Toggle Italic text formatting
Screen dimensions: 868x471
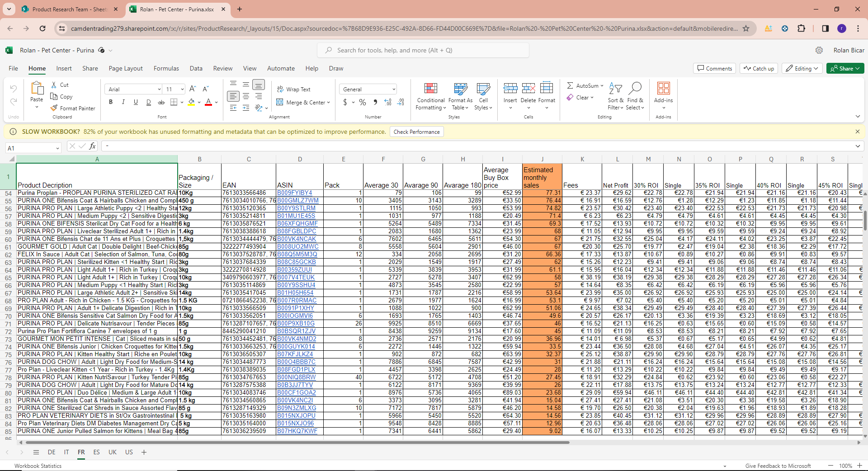coord(123,103)
